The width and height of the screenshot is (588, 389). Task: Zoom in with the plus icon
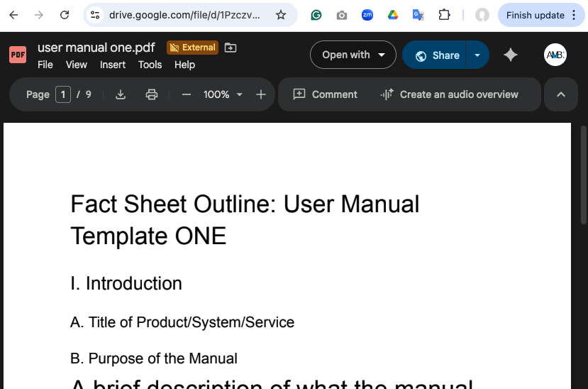click(260, 94)
